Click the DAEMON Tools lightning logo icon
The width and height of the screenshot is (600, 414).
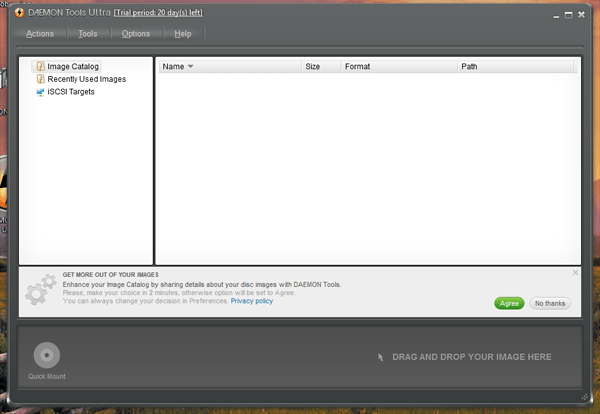19,13
